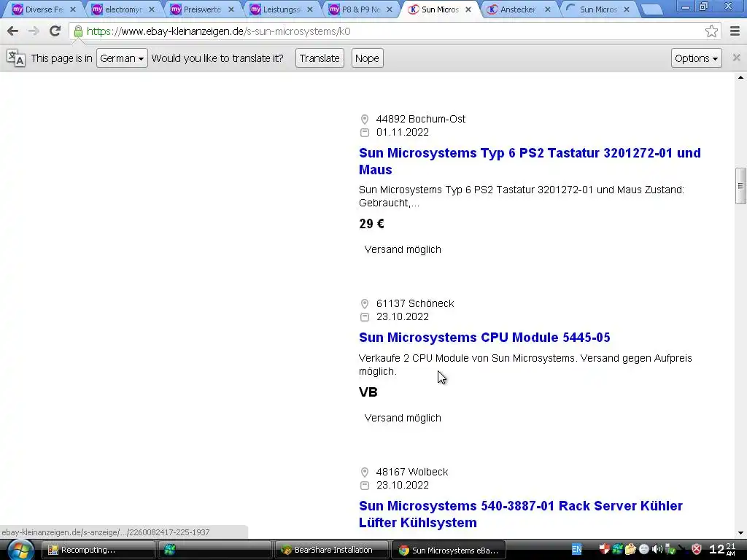Image resolution: width=747 pixels, height=560 pixels.
Task: Click the '48167 Wolbeck' location text
Action: coord(412,472)
